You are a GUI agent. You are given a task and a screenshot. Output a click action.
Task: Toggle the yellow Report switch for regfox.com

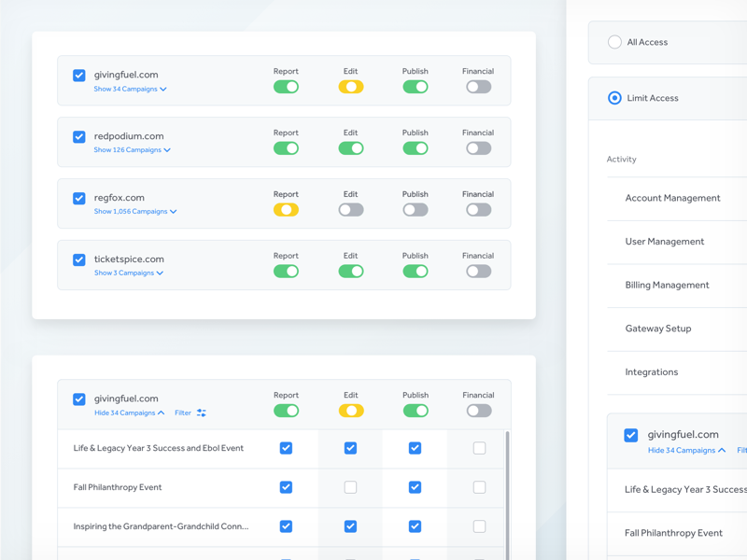tap(286, 209)
